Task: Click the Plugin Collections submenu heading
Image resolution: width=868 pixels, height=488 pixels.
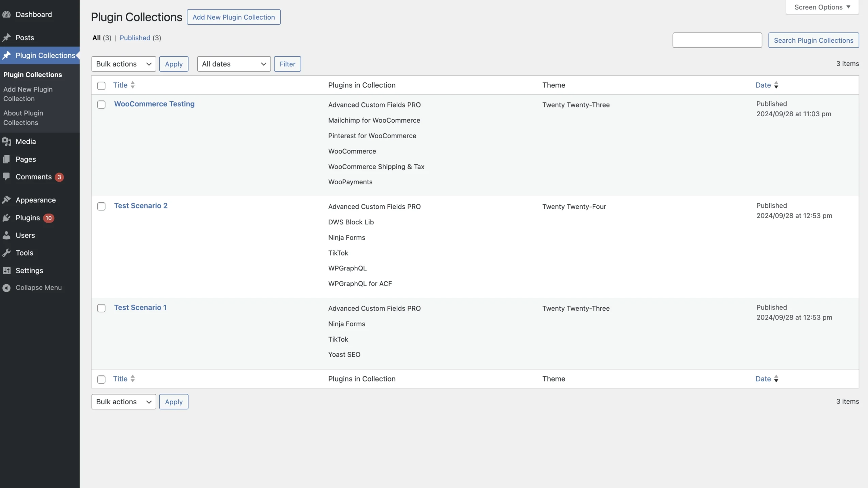Action: (x=33, y=75)
